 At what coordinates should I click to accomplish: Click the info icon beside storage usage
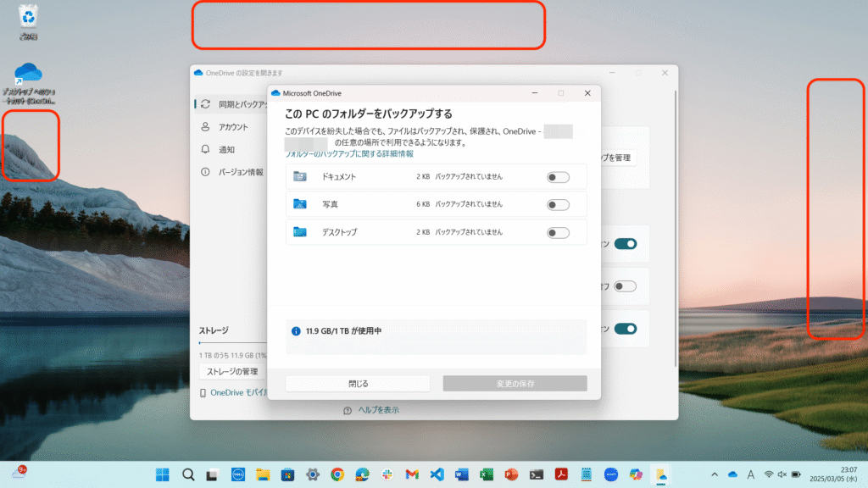coord(296,331)
